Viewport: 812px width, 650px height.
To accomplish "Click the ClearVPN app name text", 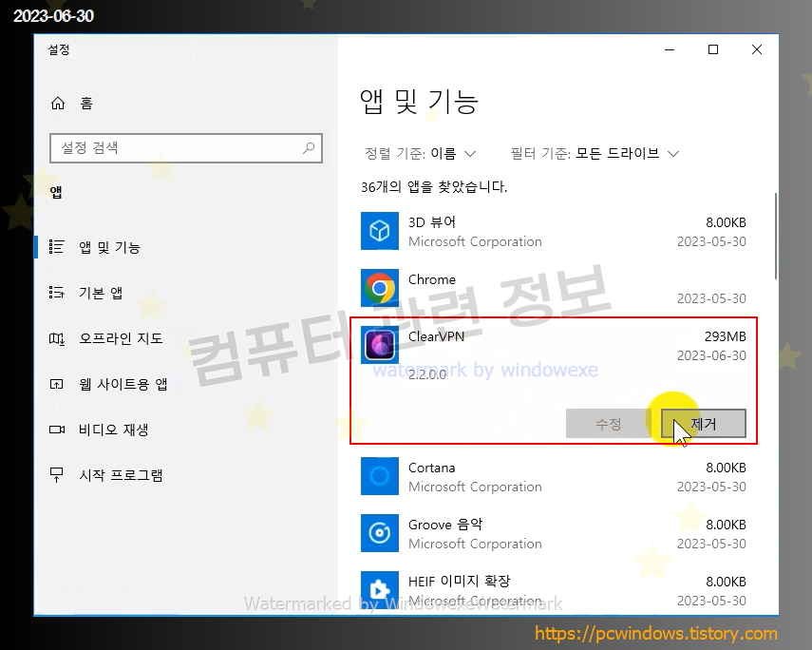I will (436, 336).
